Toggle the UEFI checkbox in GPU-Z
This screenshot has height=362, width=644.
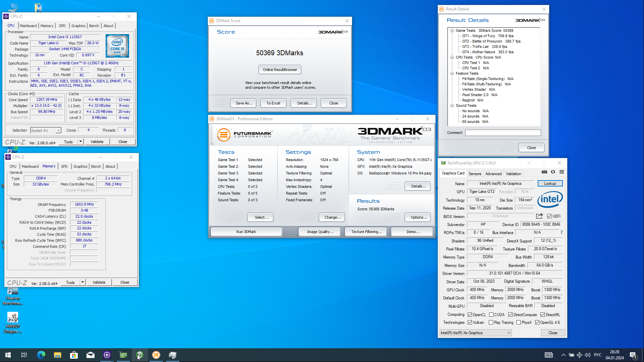(549, 216)
